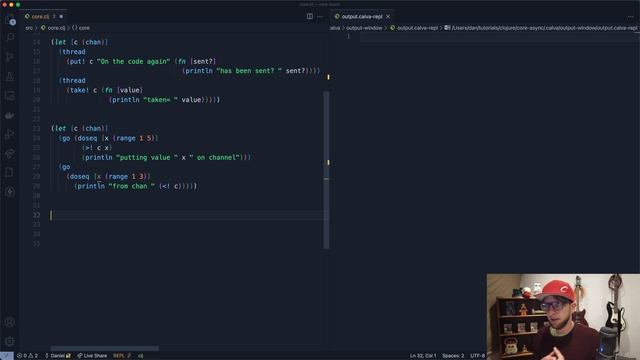
Task: Open the Accounts icon in activity bar
Action: 10,322
